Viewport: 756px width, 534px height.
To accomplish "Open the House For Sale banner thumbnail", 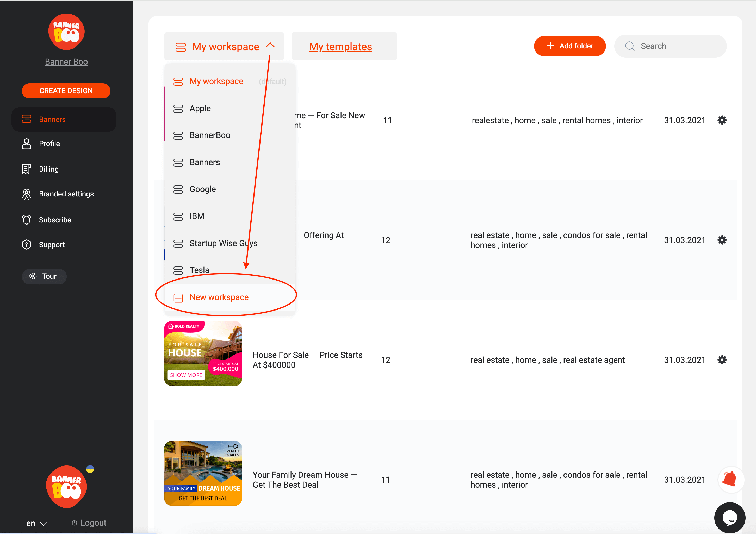I will pos(203,353).
